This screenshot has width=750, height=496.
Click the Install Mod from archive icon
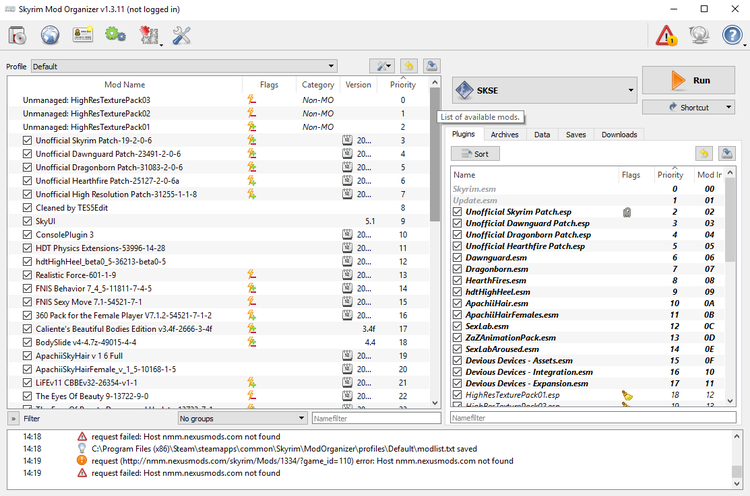pos(18,35)
